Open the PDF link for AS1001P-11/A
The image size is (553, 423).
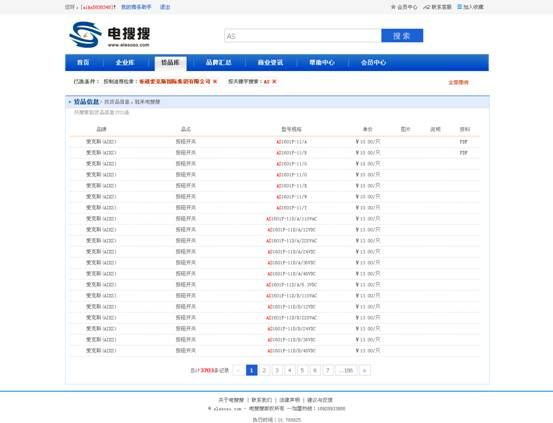463,142
